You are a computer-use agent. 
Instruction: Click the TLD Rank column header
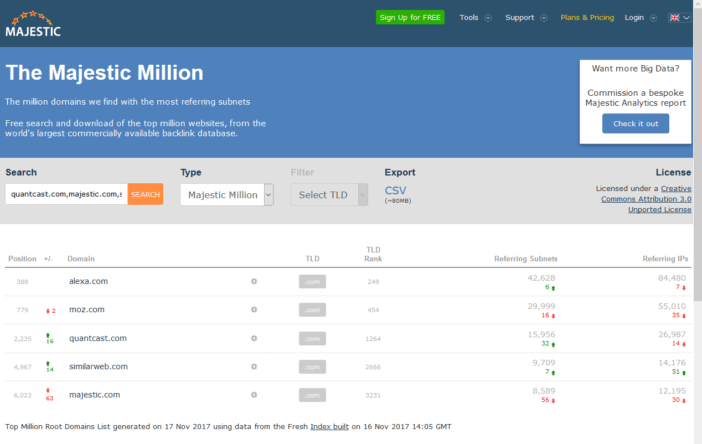(x=373, y=254)
